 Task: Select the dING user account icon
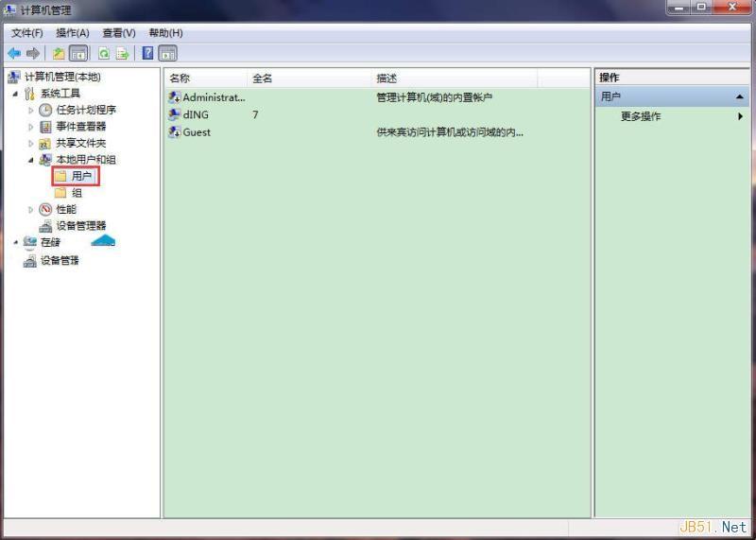point(174,114)
